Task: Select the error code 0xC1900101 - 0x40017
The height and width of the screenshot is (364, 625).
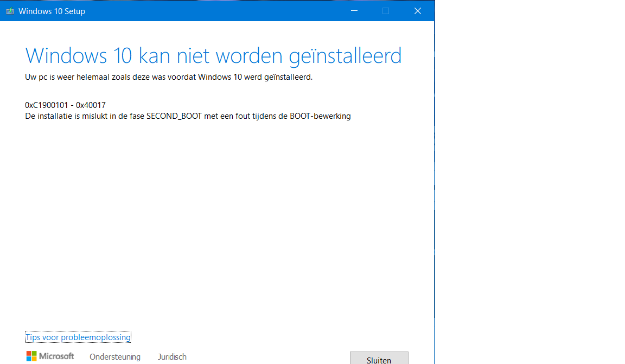Action: (65, 105)
